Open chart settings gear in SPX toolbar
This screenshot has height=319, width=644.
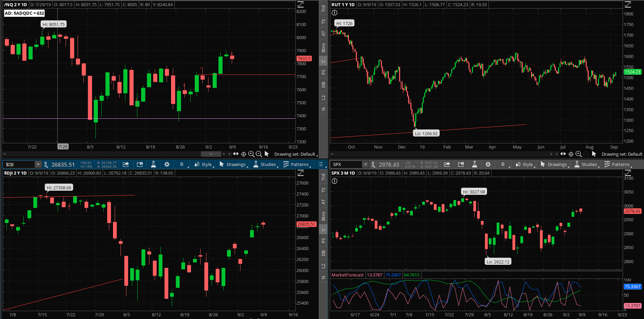click(x=488, y=164)
